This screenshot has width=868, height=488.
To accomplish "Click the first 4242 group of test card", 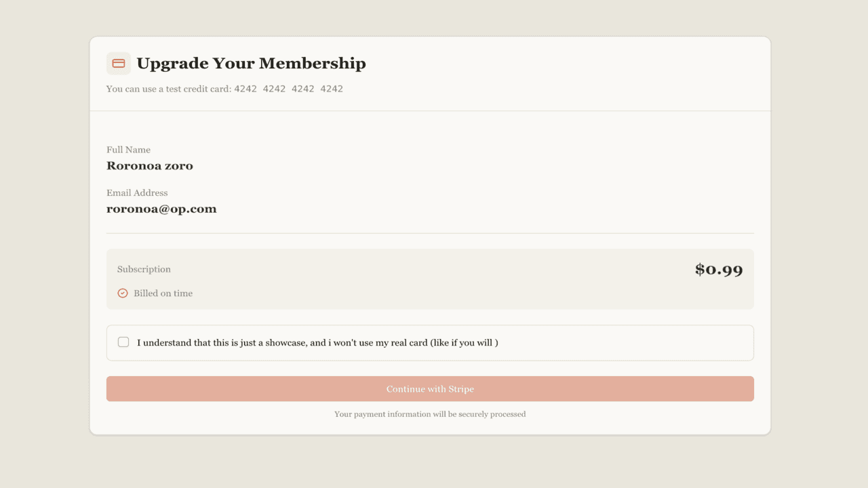I will click(245, 89).
